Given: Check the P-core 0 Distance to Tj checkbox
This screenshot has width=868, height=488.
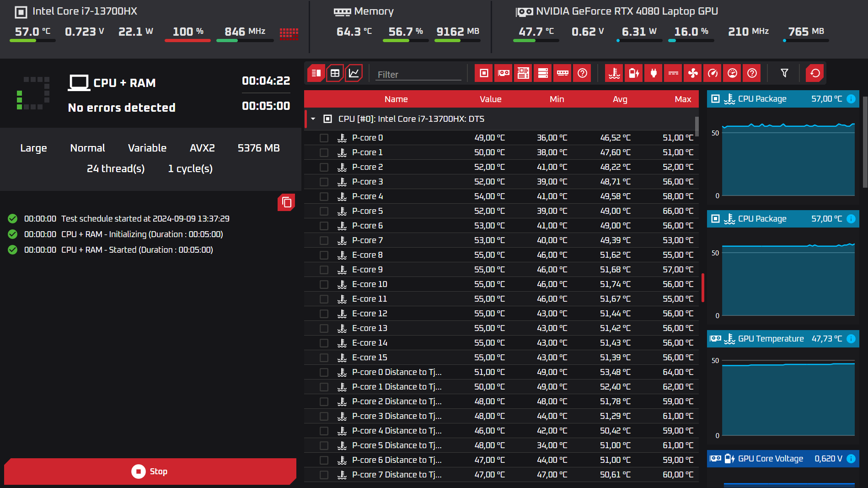Looking at the screenshot, I should coord(324,372).
